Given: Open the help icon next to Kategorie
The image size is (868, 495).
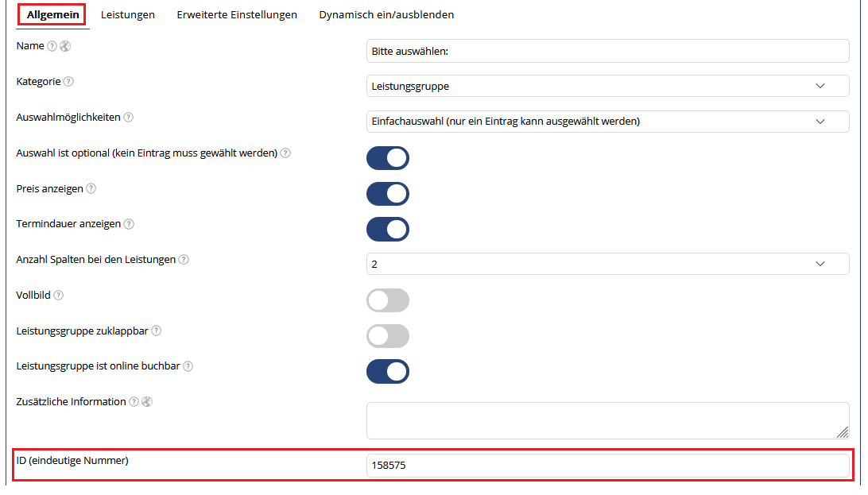Looking at the screenshot, I should tap(68, 82).
